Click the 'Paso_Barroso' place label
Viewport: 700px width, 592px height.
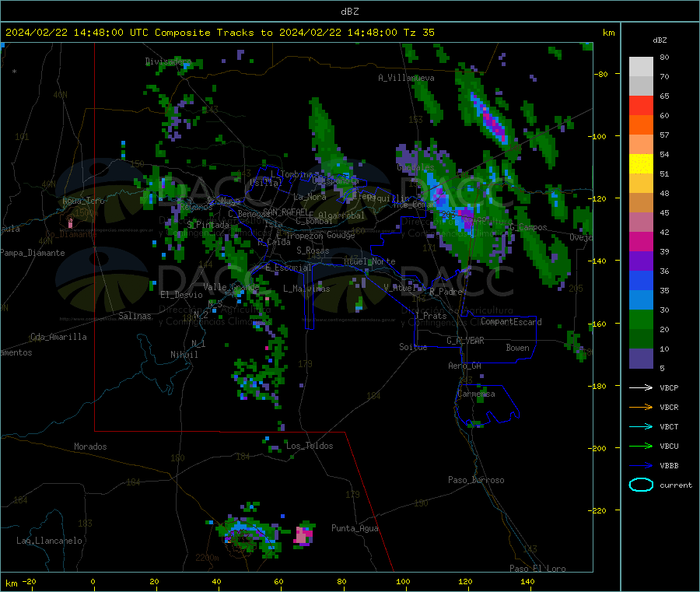476,481
